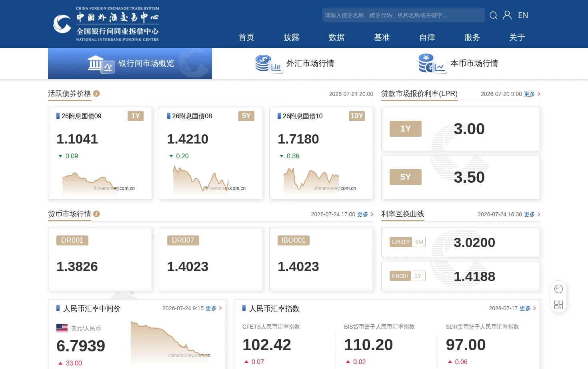Open the 26附息国债08 bond name
The height and width of the screenshot is (369, 588).
click(x=192, y=116)
